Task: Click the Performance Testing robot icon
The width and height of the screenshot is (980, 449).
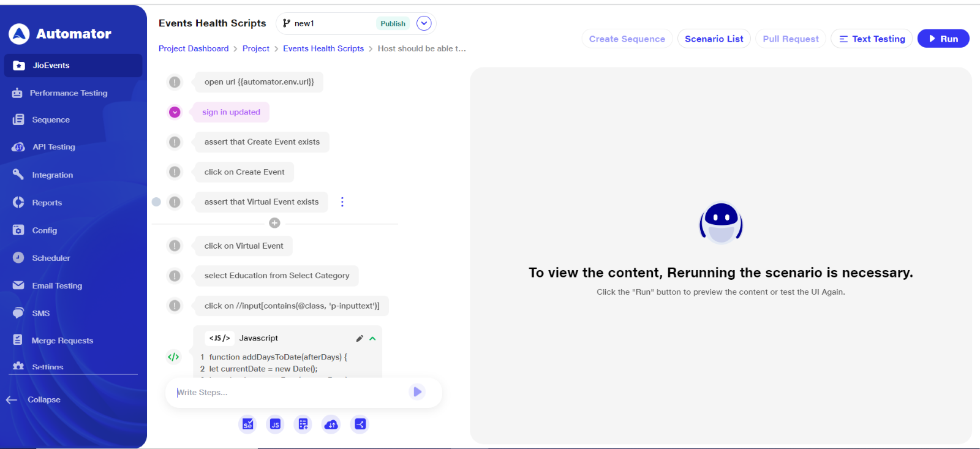Action: click(x=17, y=93)
